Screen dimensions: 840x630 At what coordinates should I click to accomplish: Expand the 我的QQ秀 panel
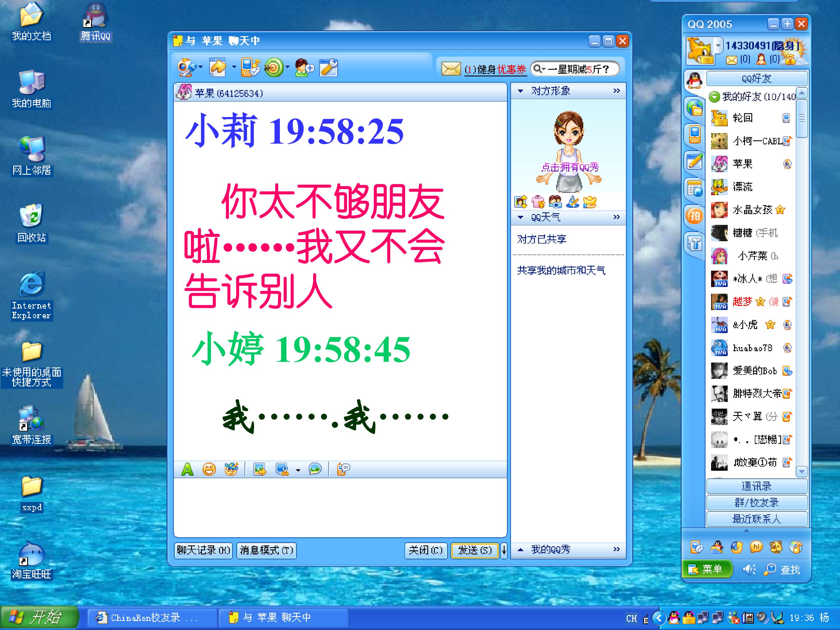point(521,550)
